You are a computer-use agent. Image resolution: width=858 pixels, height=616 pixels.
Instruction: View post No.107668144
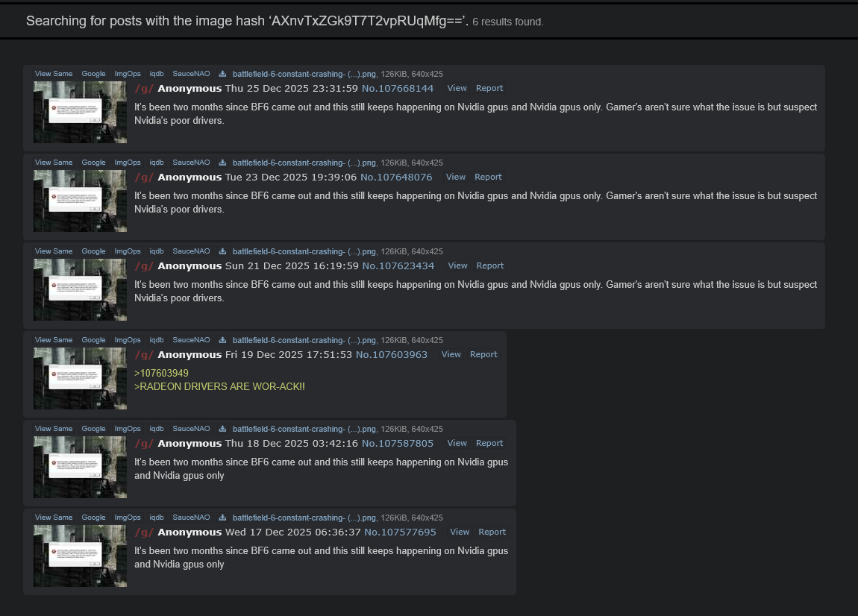457,88
